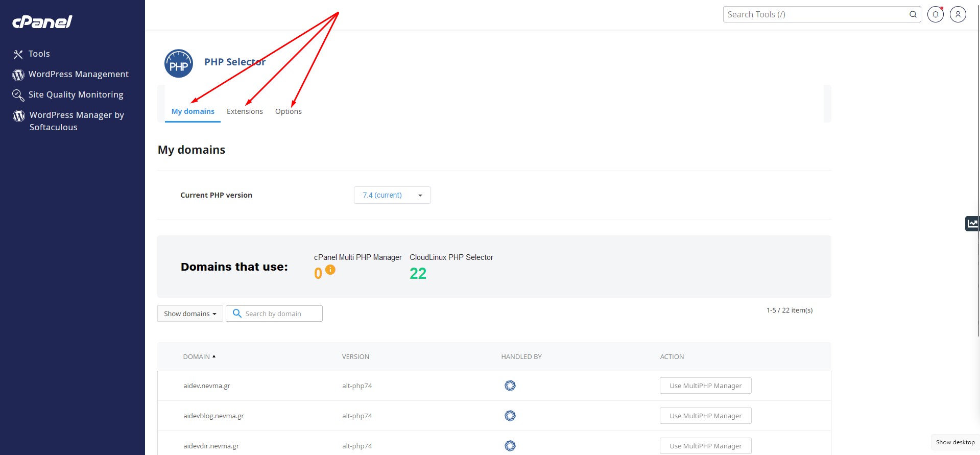
Task: Open the Show domains dropdown
Action: coord(189,314)
